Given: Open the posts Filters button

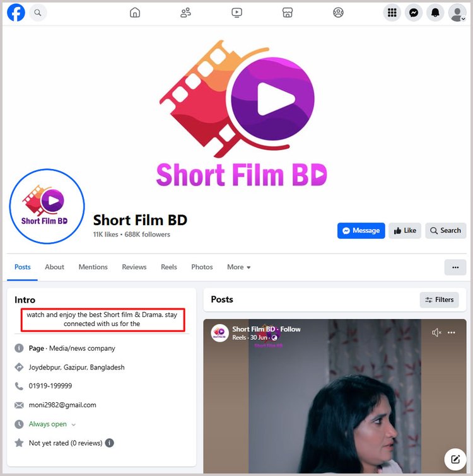Looking at the screenshot, I should pyautogui.click(x=439, y=300).
